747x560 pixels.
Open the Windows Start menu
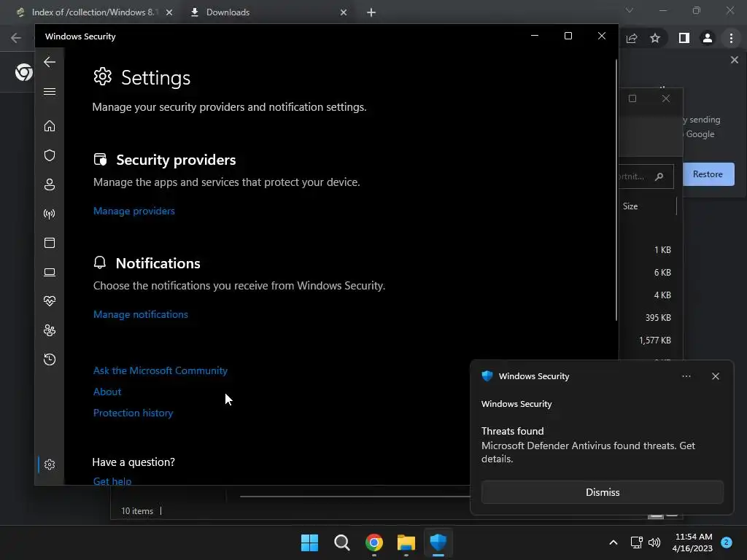click(x=309, y=542)
